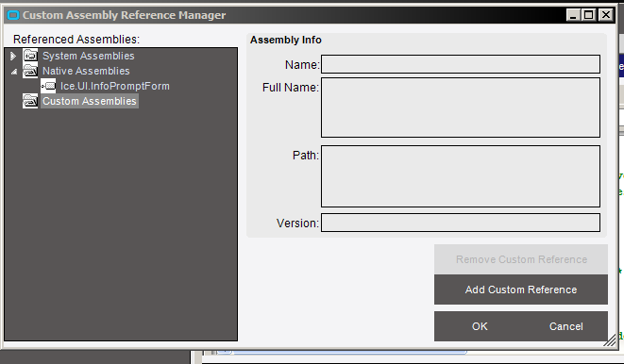Select System Assemblies tree item
Viewport: 624px width, 364px height.
pos(89,56)
